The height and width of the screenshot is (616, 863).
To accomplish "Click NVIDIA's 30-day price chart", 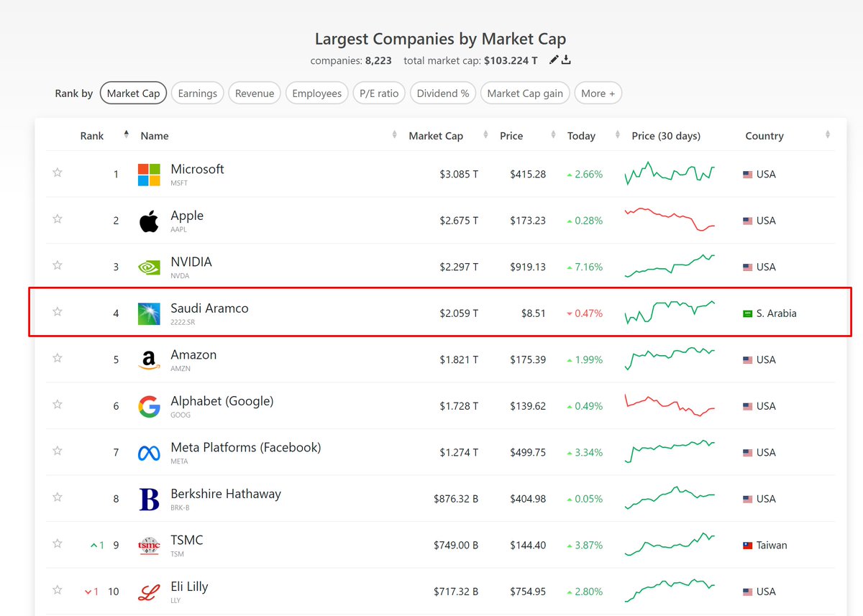I will pyautogui.click(x=670, y=266).
